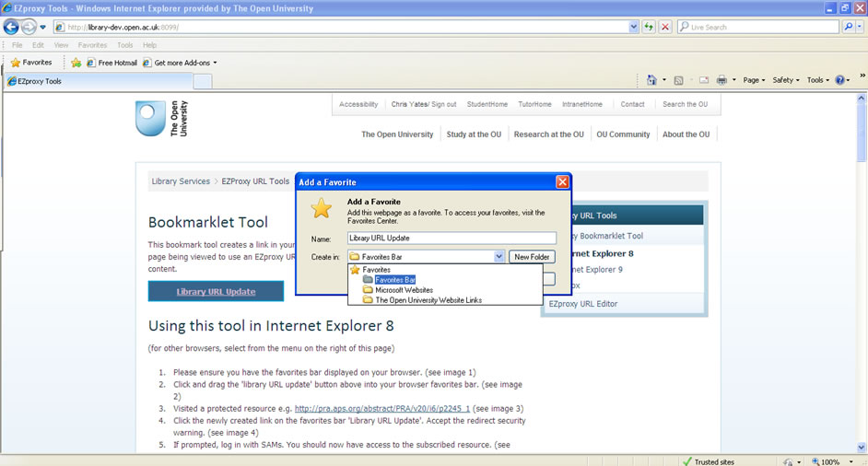This screenshot has width=868, height=466.
Task: Open the 100% zoom level control
Action: pyautogui.click(x=833, y=461)
